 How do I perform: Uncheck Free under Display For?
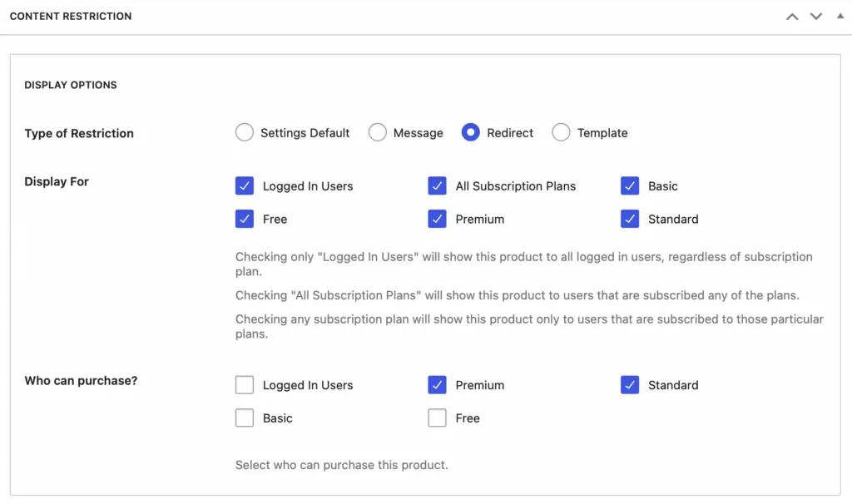(245, 219)
